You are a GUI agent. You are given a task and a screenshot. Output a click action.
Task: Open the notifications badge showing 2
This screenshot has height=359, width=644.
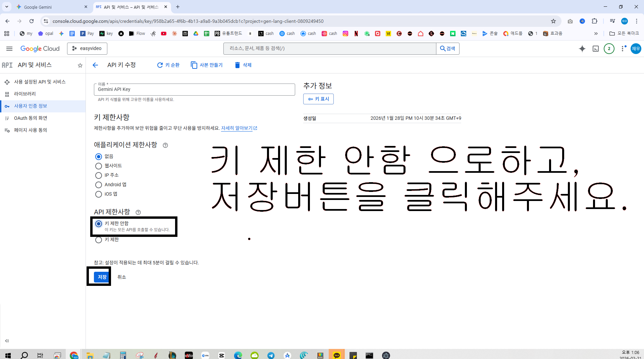pyautogui.click(x=609, y=49)
